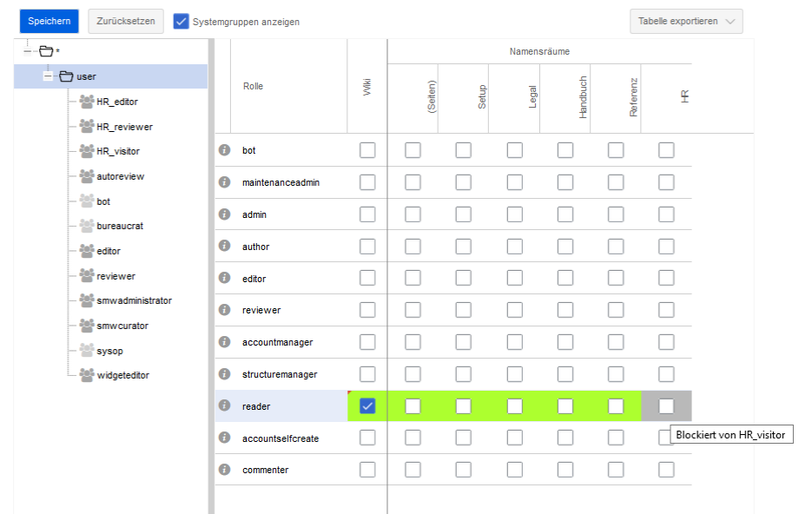812x514 pixels.
Task: Click the info icon next to bot role
Action: [x=224, y=150]
